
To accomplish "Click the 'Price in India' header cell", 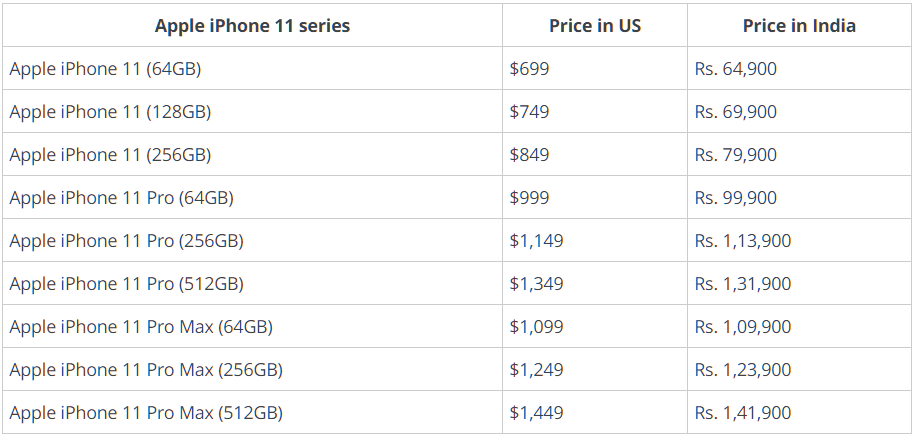I will click(799, 26).
